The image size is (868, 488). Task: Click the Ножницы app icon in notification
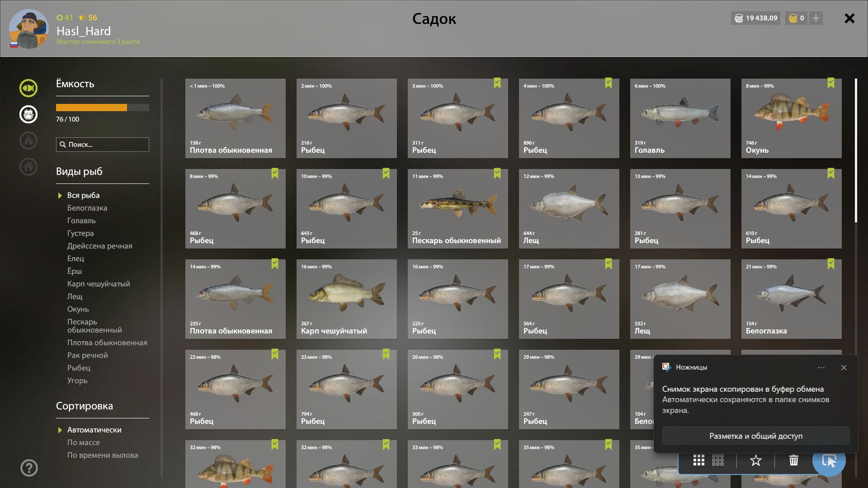click(666, 367)
